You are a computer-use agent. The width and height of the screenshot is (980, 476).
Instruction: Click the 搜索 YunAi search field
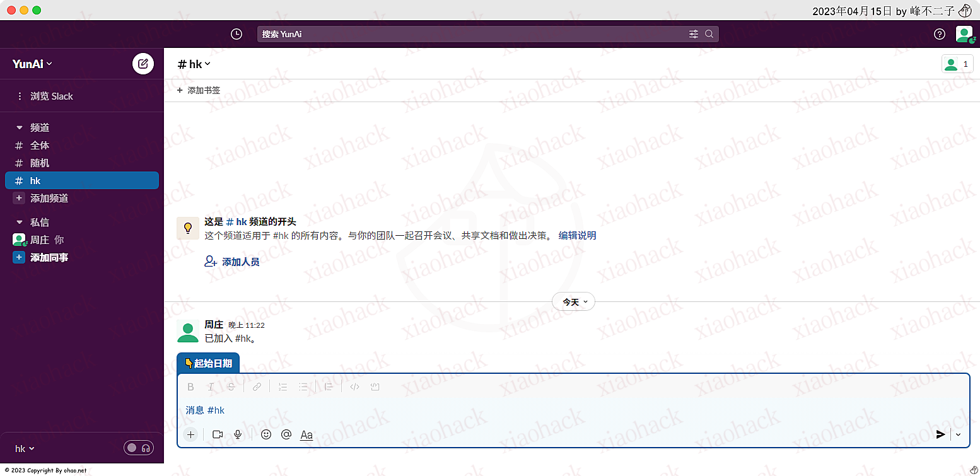point(487,34)
